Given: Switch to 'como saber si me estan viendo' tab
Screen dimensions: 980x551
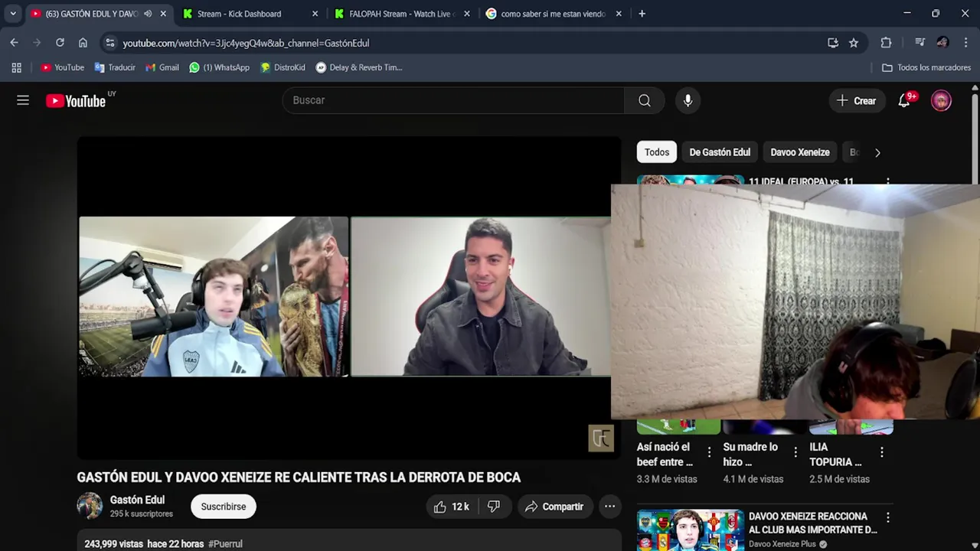Looking at the screenshot, I should click(x=554, y=14).
